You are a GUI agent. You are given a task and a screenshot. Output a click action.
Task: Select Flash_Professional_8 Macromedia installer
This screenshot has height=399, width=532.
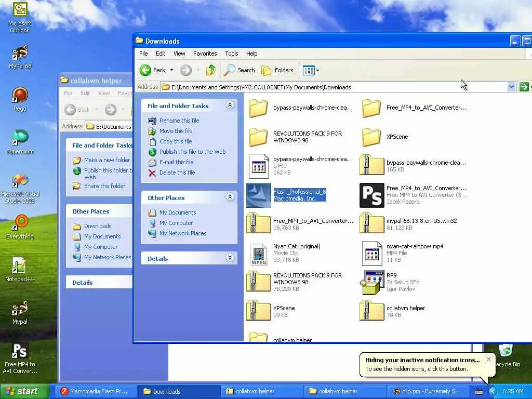click(286, 195)
